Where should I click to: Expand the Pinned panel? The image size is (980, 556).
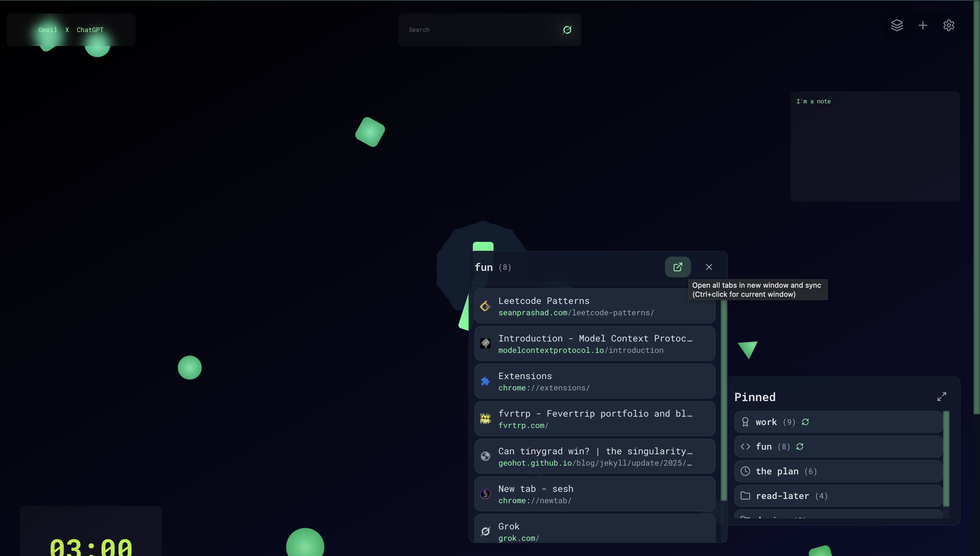tap(941, 397)
